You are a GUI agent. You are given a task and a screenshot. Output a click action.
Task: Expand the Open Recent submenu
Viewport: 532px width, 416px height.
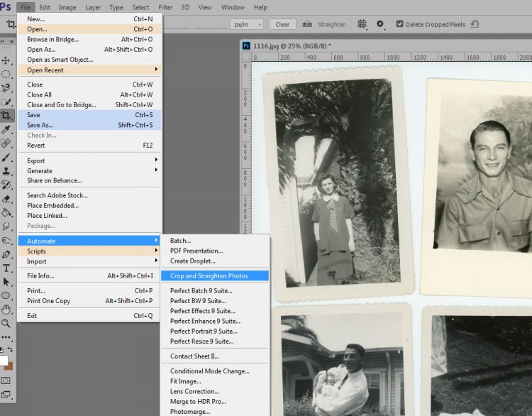[x=89, y=70]
